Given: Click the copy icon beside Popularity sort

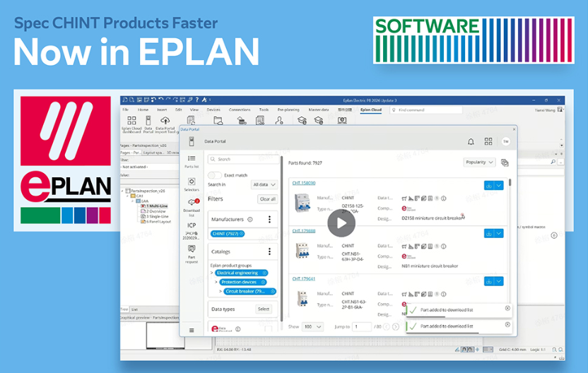Looking at the screenshot, I should click(505, 162).
